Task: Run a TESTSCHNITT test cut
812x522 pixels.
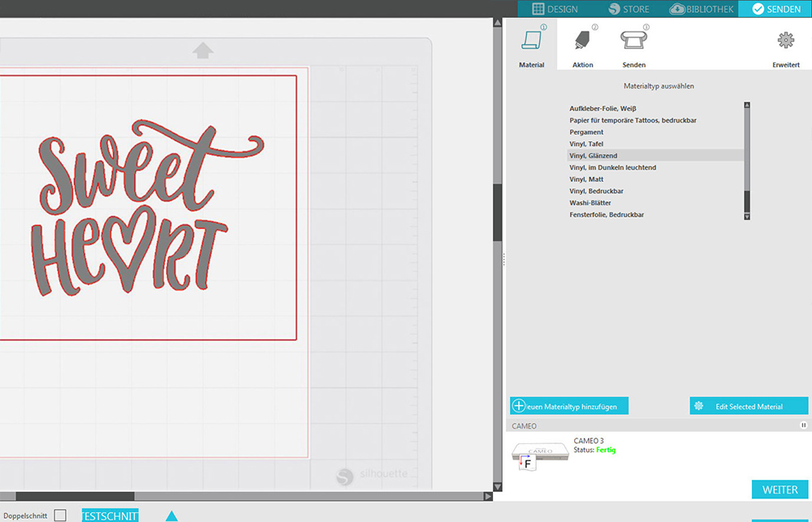Action: pos(110,516)
